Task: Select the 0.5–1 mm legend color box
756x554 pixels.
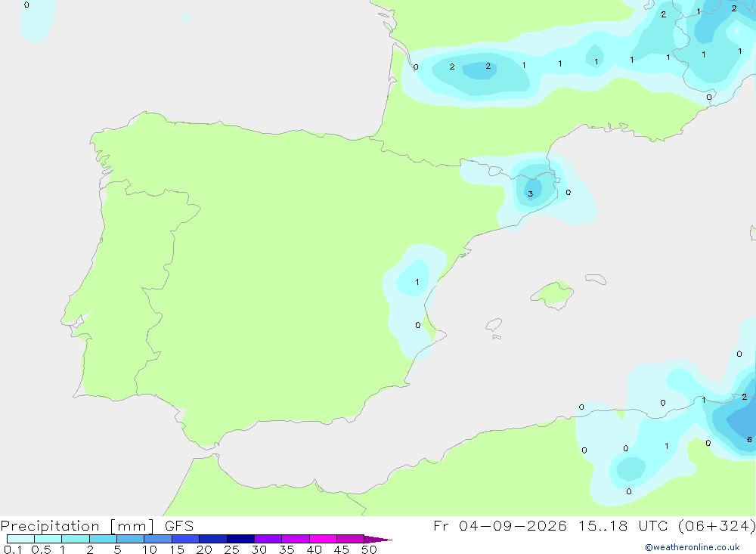Action: coord(48,539)
